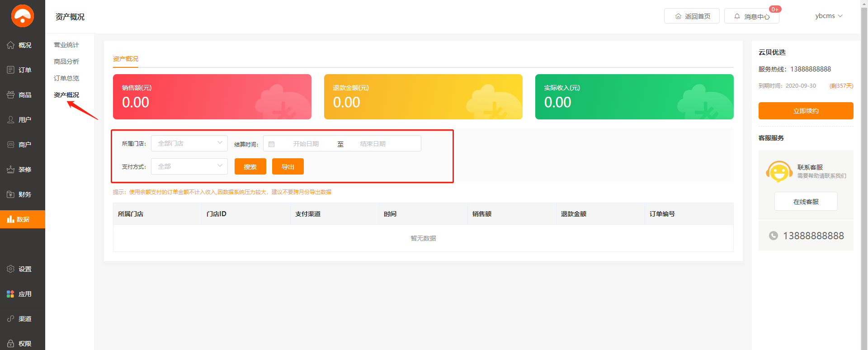This screenshot has height=350, width=868.
Task: Open the 订单 orders sidebar icon
Action: [11, 70]
